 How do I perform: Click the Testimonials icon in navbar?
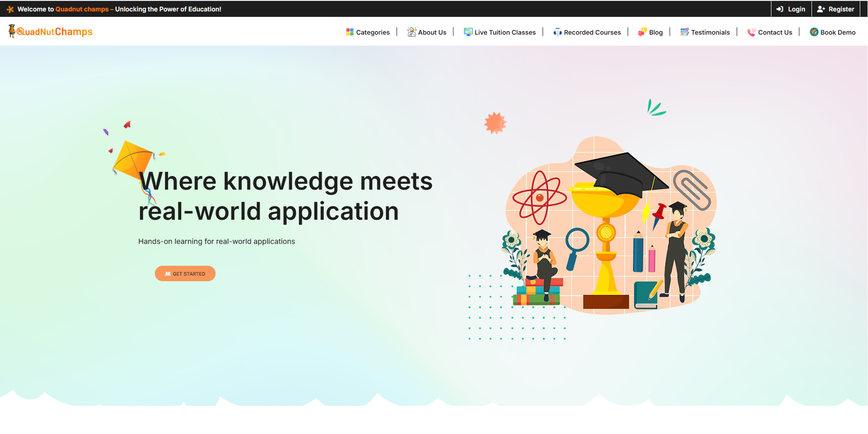(684, 32)
